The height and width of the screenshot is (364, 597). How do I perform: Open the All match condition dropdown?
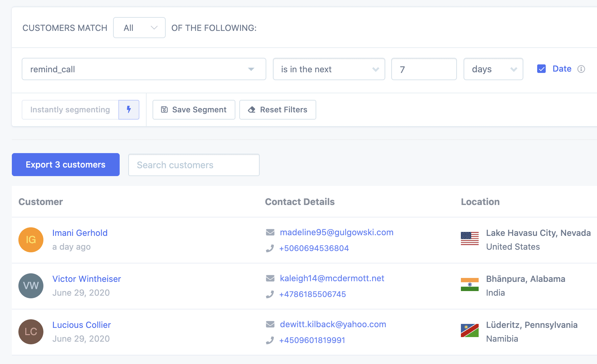[139, 28]
